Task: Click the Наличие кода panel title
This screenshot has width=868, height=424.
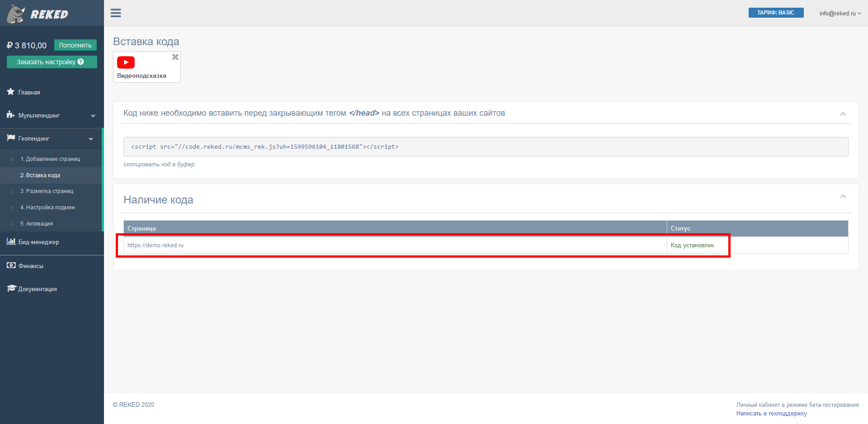Action: (158, 200)
